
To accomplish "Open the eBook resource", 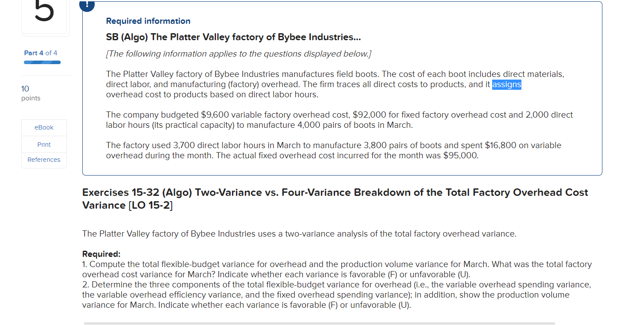I will (44, 127).
